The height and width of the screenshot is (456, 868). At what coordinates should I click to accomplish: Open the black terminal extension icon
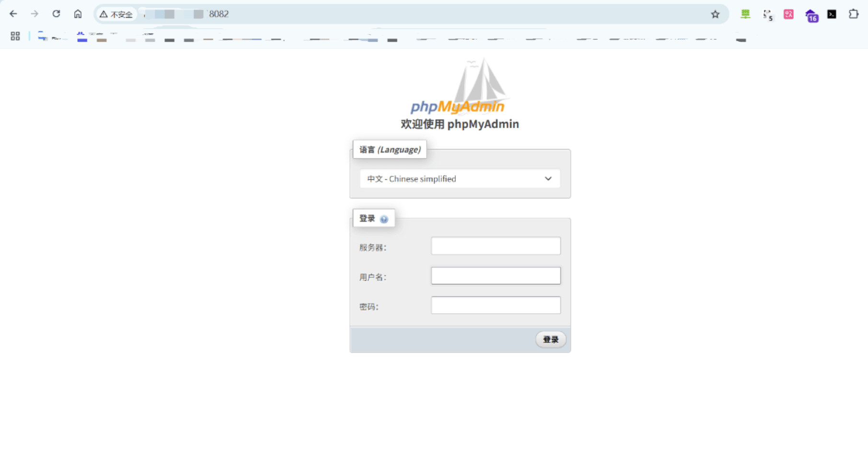[x=832, y=14]
